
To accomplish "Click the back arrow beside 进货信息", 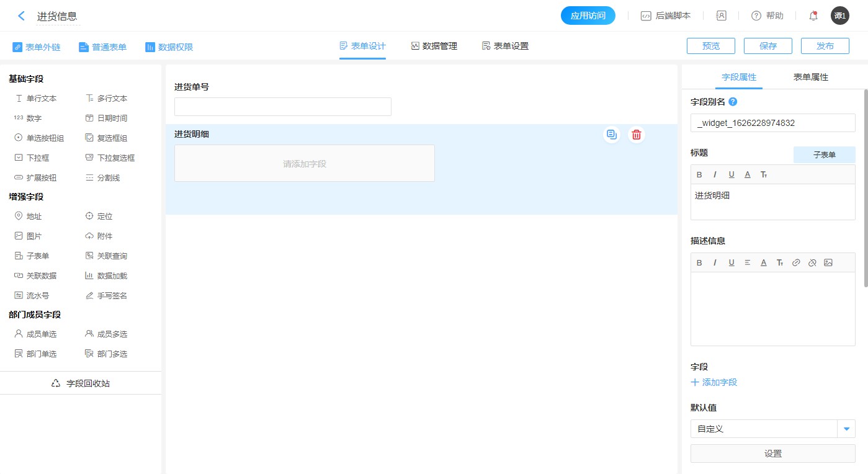I will pyautogui.click(x=22, y=16).
